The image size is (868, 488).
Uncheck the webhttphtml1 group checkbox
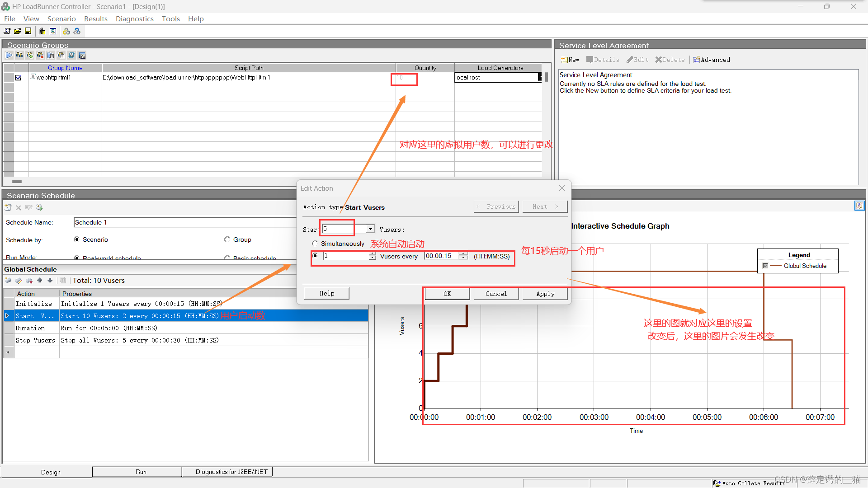(x=19, y=78)
